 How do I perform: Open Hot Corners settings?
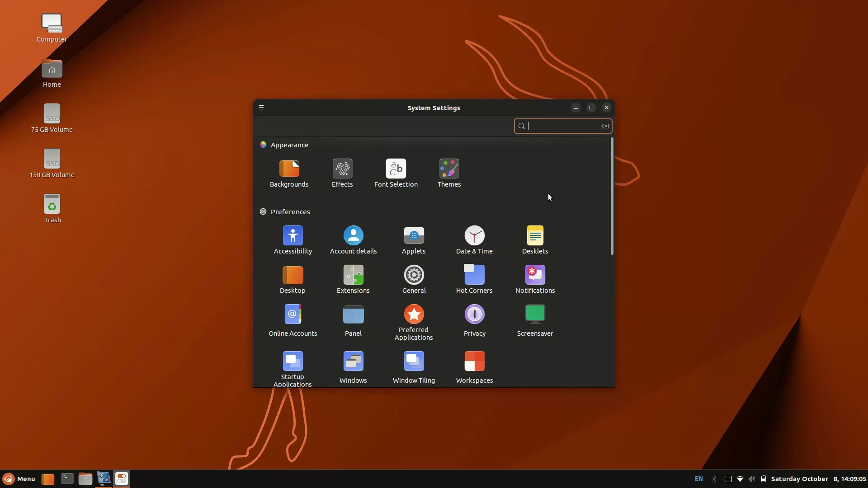[474, 279]
